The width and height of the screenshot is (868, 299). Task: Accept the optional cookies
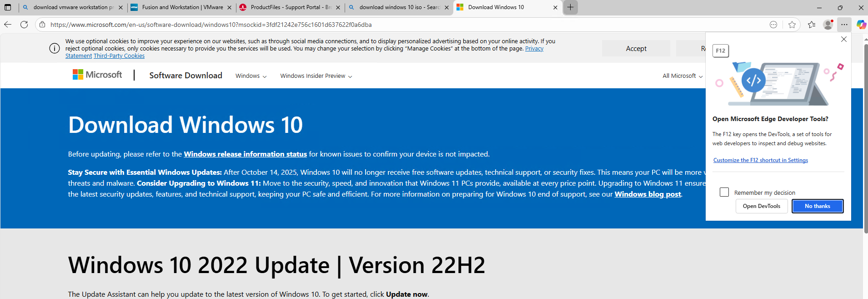[636, 48]
